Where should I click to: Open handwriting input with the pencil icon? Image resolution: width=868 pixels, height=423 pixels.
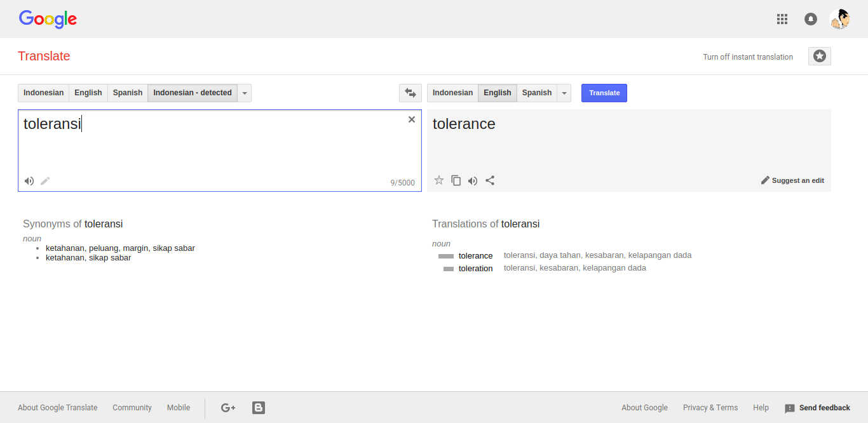coord(44,180)
